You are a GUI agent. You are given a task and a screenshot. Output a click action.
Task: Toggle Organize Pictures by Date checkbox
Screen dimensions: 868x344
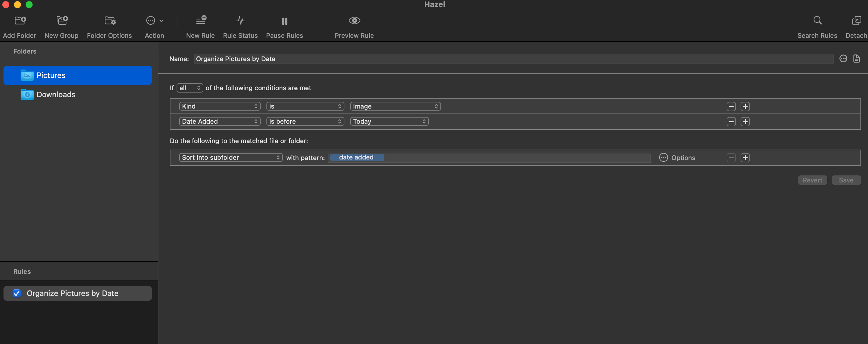(x=17, y=293)
